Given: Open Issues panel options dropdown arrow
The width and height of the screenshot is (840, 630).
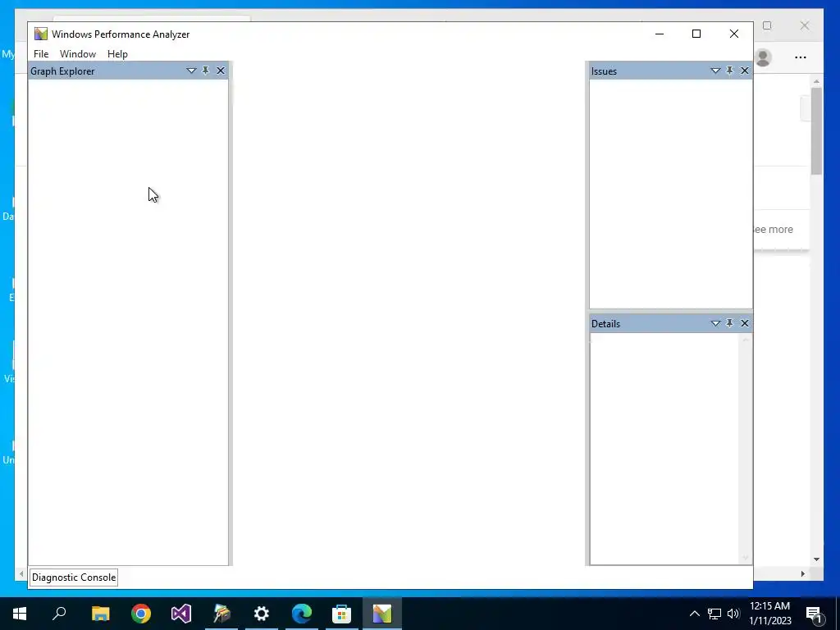Looking at the screenshot, I should click(x=715, y=71).
